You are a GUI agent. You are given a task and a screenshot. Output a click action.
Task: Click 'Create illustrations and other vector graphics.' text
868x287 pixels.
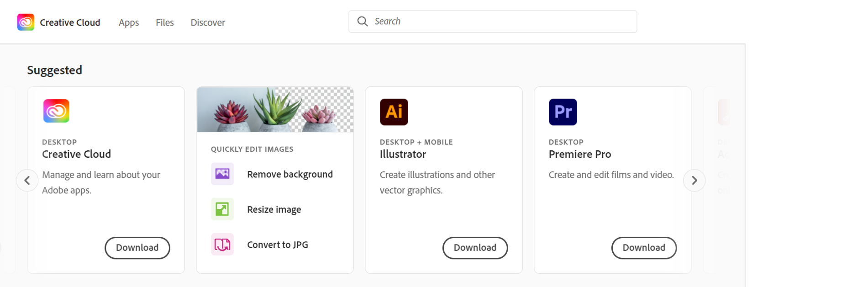click(x=437, y=182)
